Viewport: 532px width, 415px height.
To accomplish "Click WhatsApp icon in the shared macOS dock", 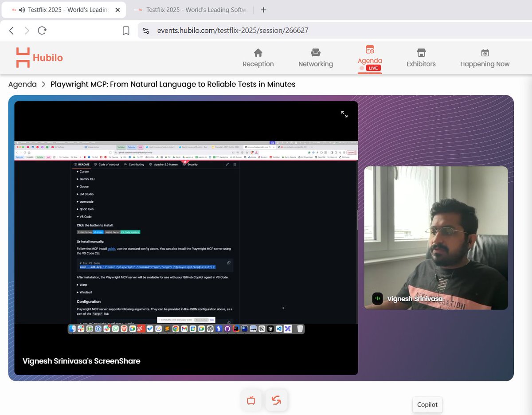I will (116, 329).
